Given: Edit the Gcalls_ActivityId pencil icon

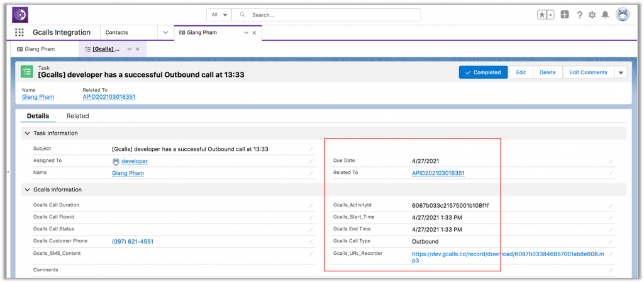Looking at the screenshot, I should pos(611,206).
